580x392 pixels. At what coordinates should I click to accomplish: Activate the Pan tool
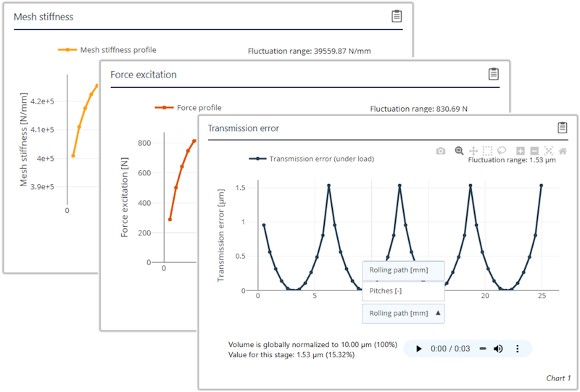point(473,151)
